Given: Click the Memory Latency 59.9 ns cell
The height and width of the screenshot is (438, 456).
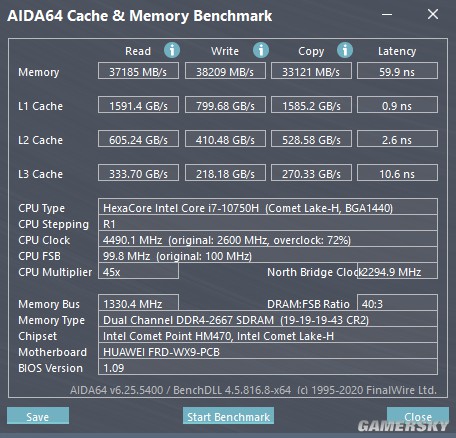Looking at the screenshot, I should point(397,71).
